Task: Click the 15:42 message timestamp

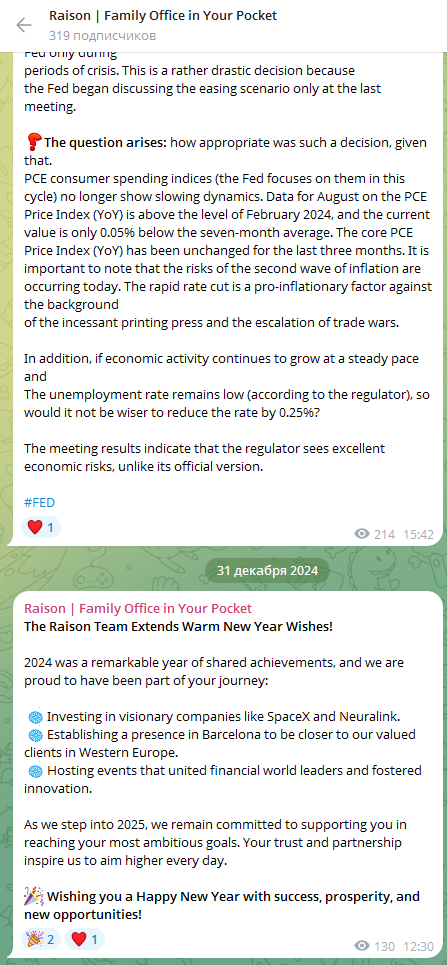Action: pos(419,534)
